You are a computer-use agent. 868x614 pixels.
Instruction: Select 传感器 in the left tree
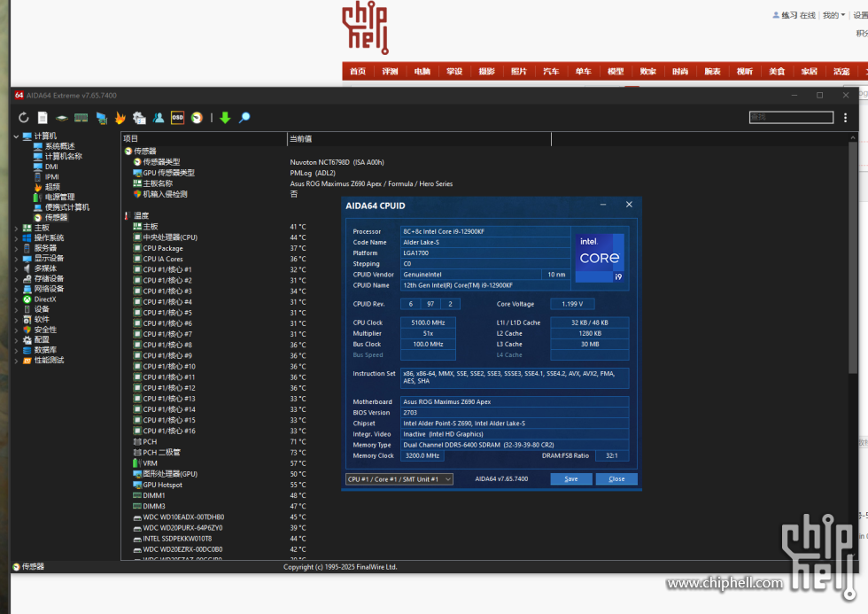(56, 218)
